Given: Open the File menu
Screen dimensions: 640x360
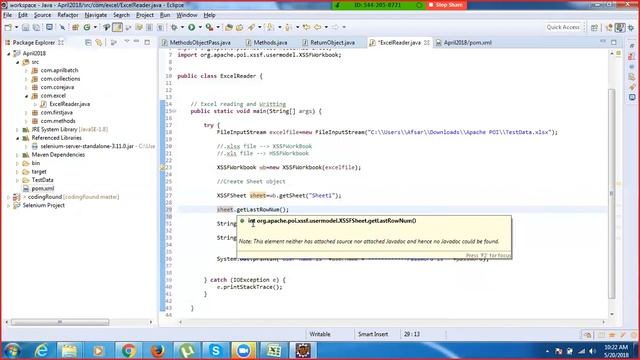Looking at the screenshot, I should [x=7, y=15].
